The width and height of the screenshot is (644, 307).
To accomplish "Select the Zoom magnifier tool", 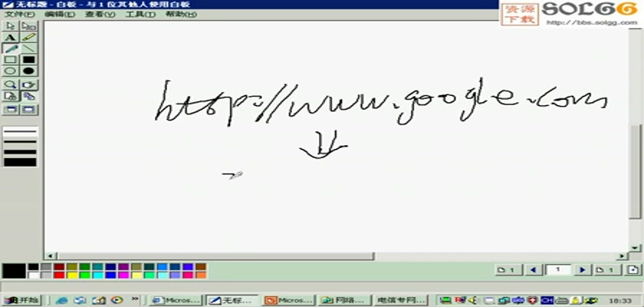I will [11, 84].
